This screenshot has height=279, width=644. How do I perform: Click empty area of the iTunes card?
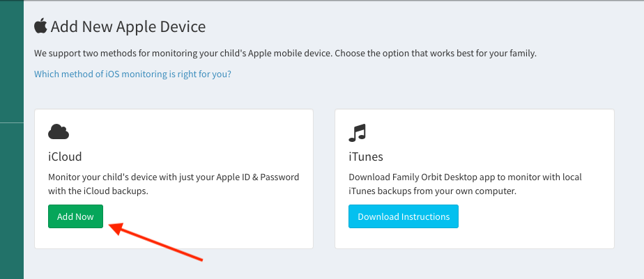click(x=544, y=223)
